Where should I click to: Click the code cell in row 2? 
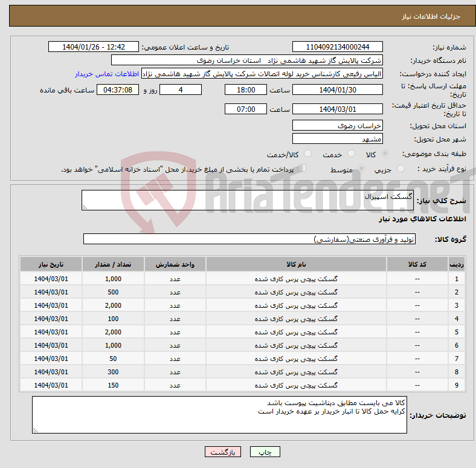coord(417,292)
